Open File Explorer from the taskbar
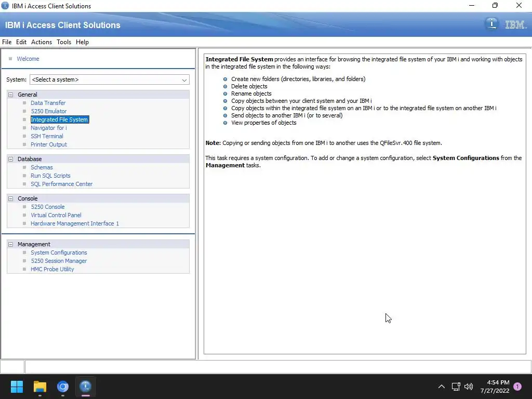Viewport: 532px width, 399px height. 39,387
